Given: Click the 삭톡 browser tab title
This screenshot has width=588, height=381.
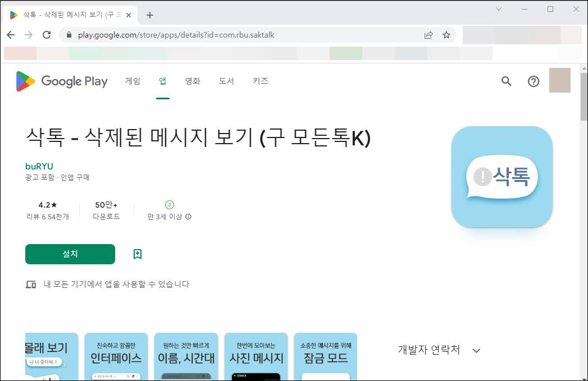Looking at the screenshot, I should coord(72,15).
